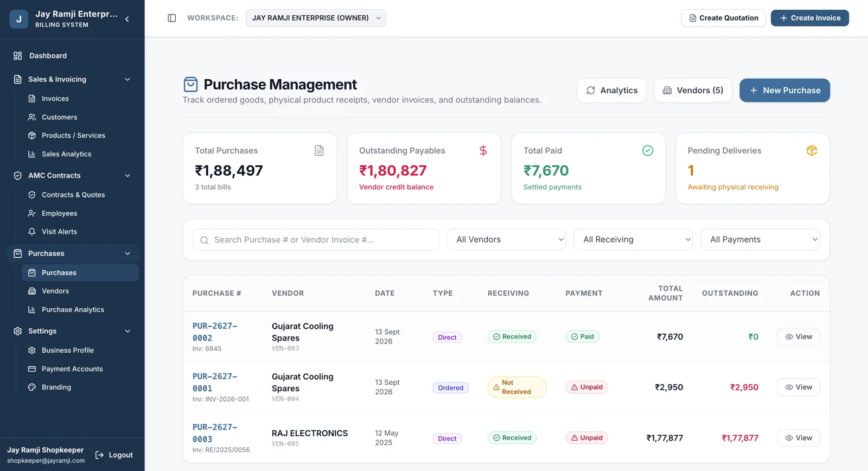The width and height of the screenshot is (868, 471).
Task: Click the Purchase Management bag icon
Action: tap(190, 85)
